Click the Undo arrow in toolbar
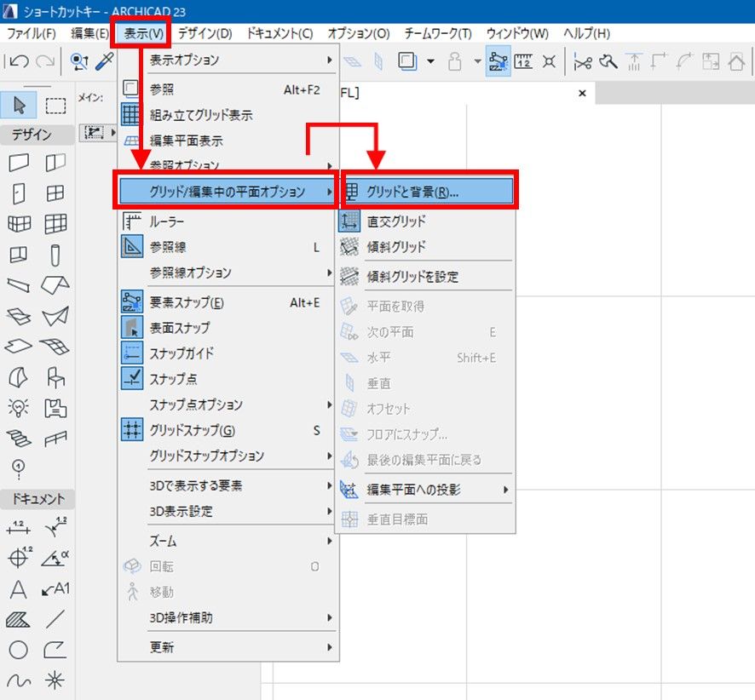755x700 pixels. (x=19, y=61)
